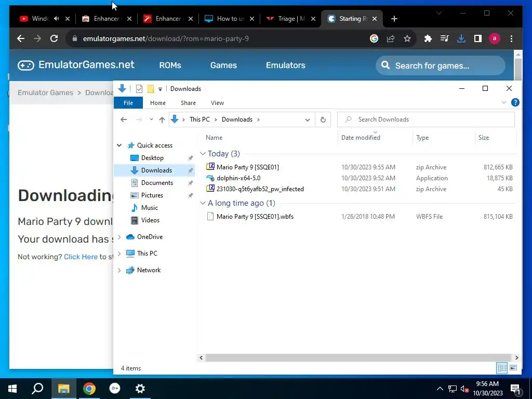This screenshot has width=532, height=399.
Task: Open the Chrome three-dot menu
Action: tap(511, 38)
